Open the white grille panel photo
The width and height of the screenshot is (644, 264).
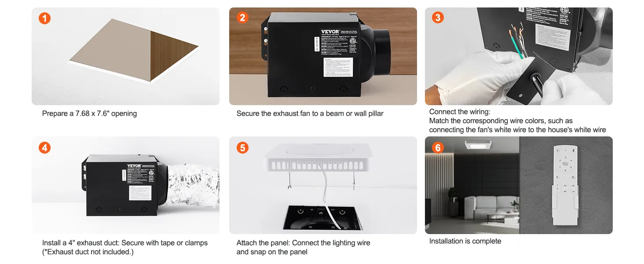pyautogui.click(x=323, y=185)
